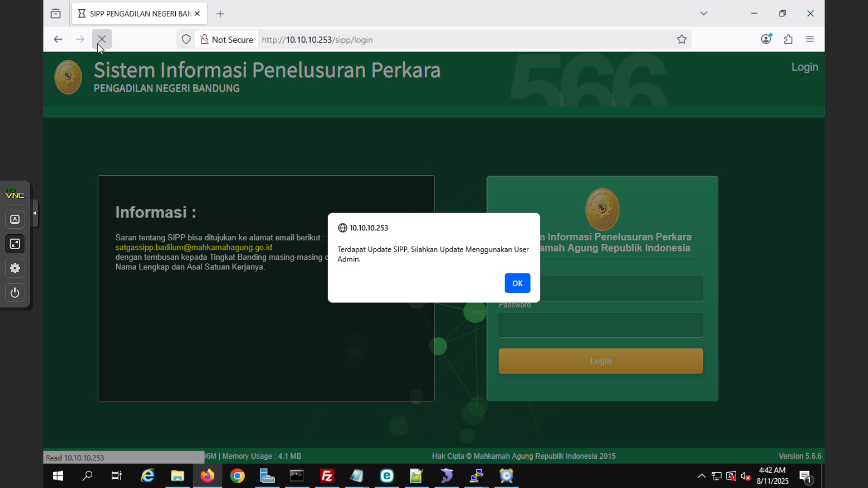Screen dimensions: 868x488
Task: Open FileZilla from the taskbar
Action: coord(327,476)
